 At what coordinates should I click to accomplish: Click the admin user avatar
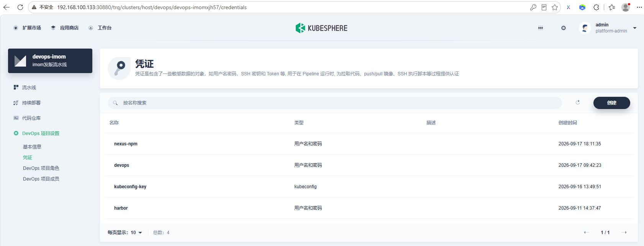point(585,28)
